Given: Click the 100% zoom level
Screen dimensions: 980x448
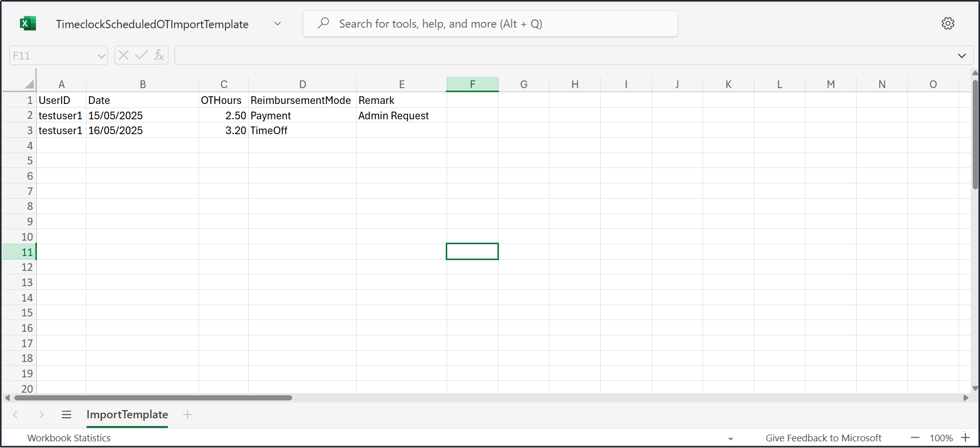Looking at the screenshot, I should tap(941, 438).
